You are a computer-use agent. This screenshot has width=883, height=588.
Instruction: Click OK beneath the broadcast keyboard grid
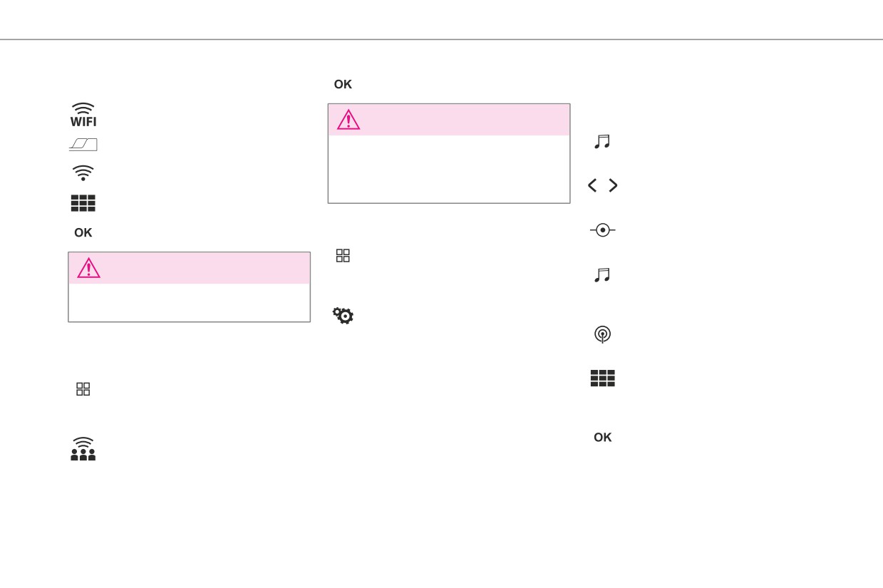click(603, 438)
